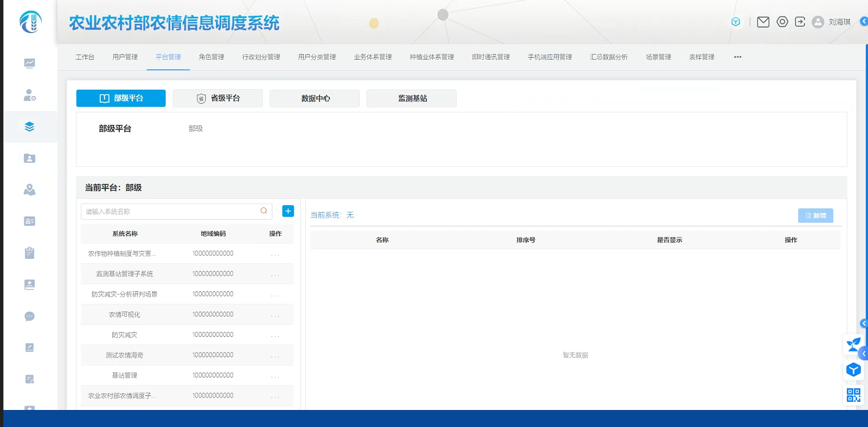Open actions dots for 防灾减灾 row

click(275, 335)
